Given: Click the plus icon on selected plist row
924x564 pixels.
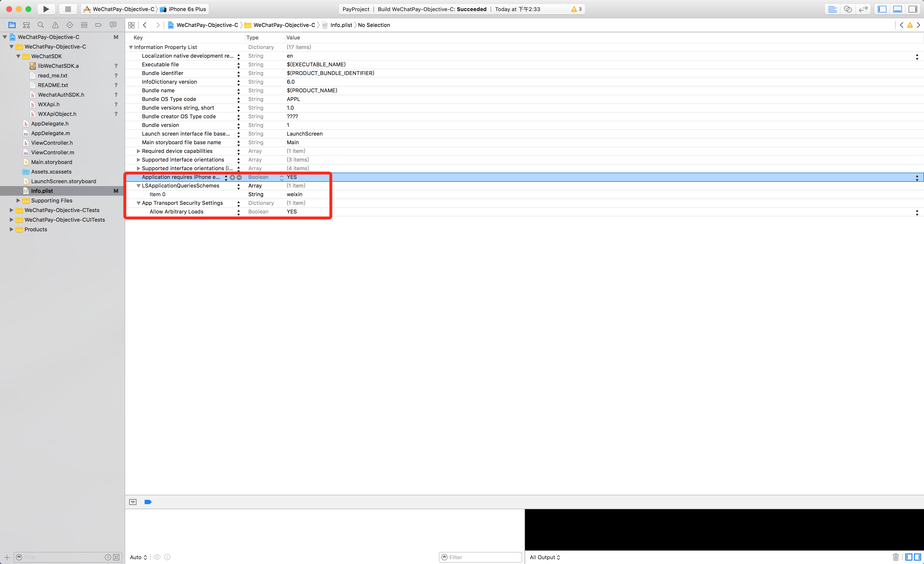Looking at the screenshot, I should (232, 177).
